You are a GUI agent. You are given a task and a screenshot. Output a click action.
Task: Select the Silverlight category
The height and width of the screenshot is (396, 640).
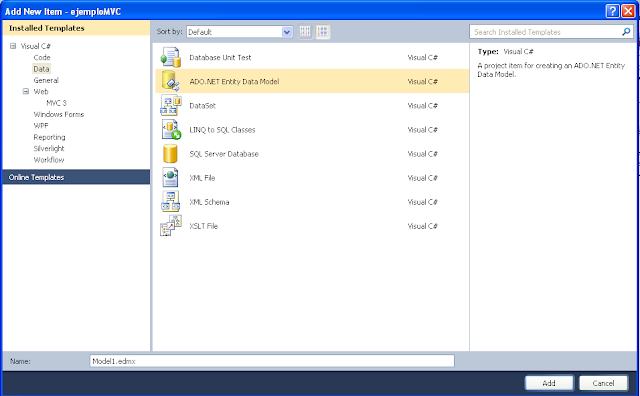coord(49,149)
